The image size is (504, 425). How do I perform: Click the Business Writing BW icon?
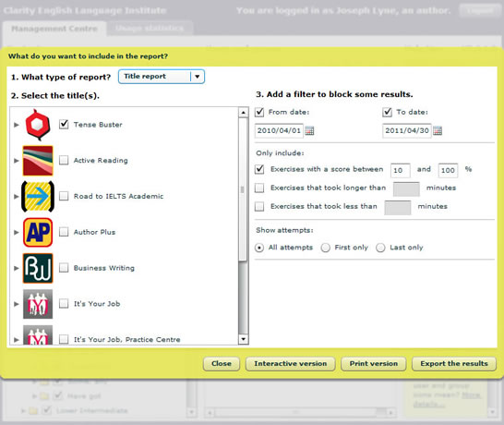(x=38, y=268)
